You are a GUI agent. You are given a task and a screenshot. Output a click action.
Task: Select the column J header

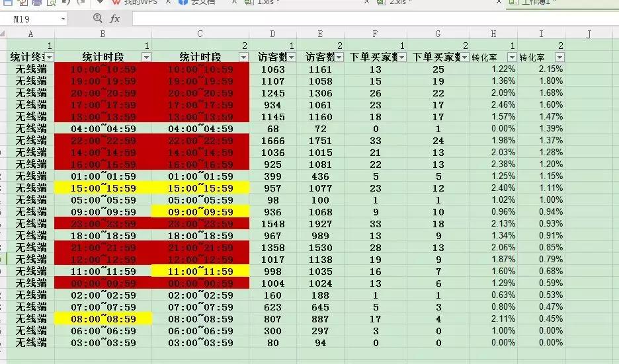pyautogui.click(x=589, y=34)
